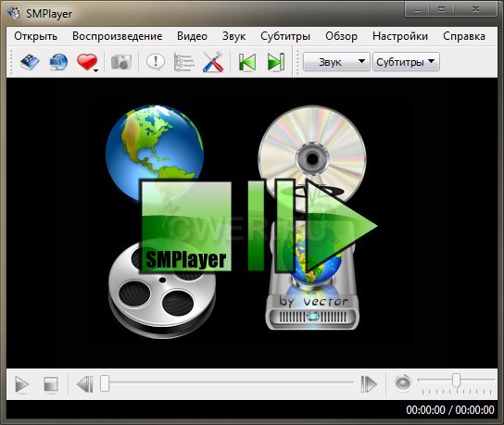Close the SMPlayer window
504x425 pixels.
pyautogui.click(x=475, y=9)
